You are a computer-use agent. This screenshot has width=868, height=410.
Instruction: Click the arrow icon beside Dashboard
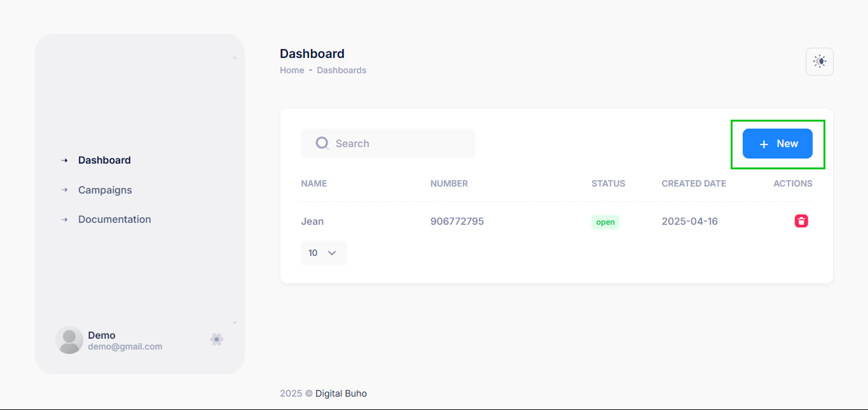64,160
